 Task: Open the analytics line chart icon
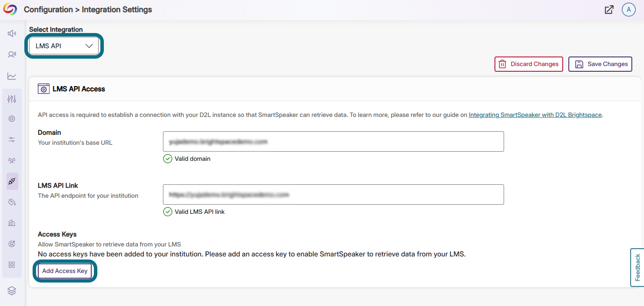coord(12,76)
